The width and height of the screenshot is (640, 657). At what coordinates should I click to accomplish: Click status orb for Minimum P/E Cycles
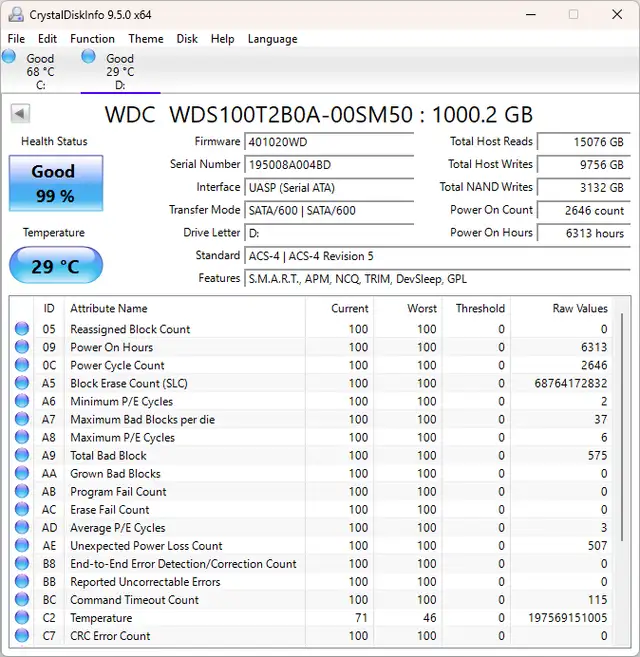[x=22, y=401]
